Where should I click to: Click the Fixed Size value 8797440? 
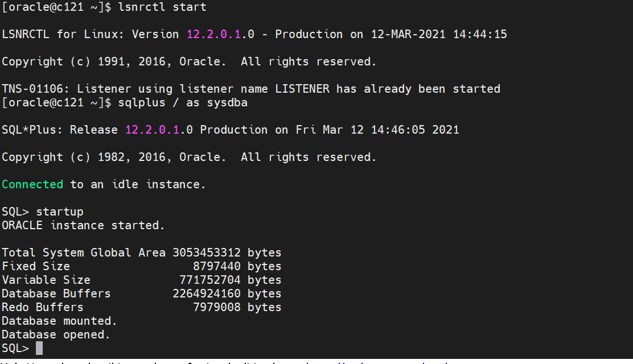217,266
